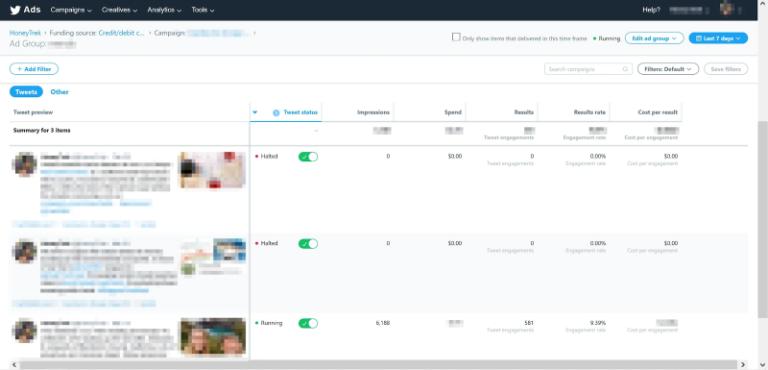Click the horizontal scrollbar's left arrow
The height and width of the screenshot is (370, 768).
14,365
